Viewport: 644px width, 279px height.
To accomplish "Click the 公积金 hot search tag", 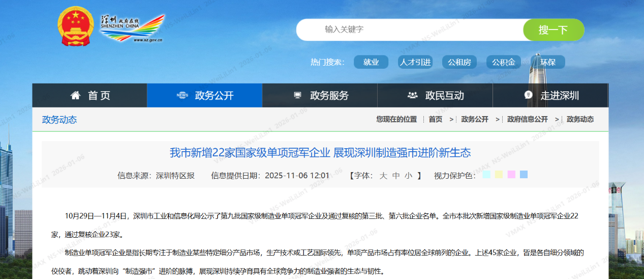I will 503,62.
